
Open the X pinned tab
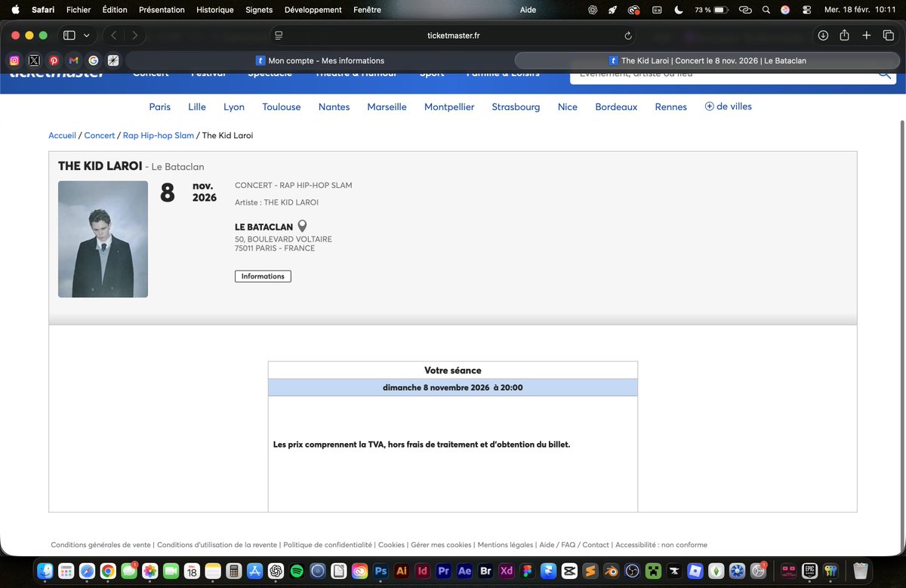(x=34, y=60)
